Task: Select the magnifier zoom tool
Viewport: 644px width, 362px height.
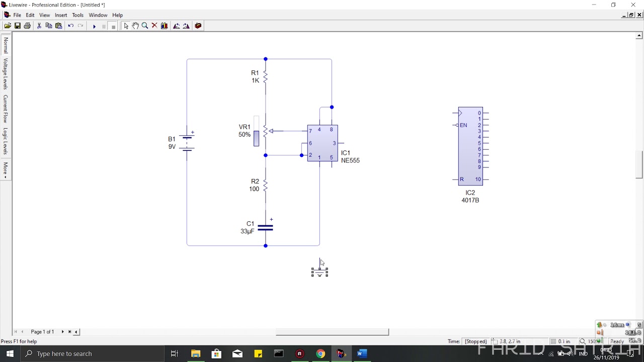Action: pos(145,26)
